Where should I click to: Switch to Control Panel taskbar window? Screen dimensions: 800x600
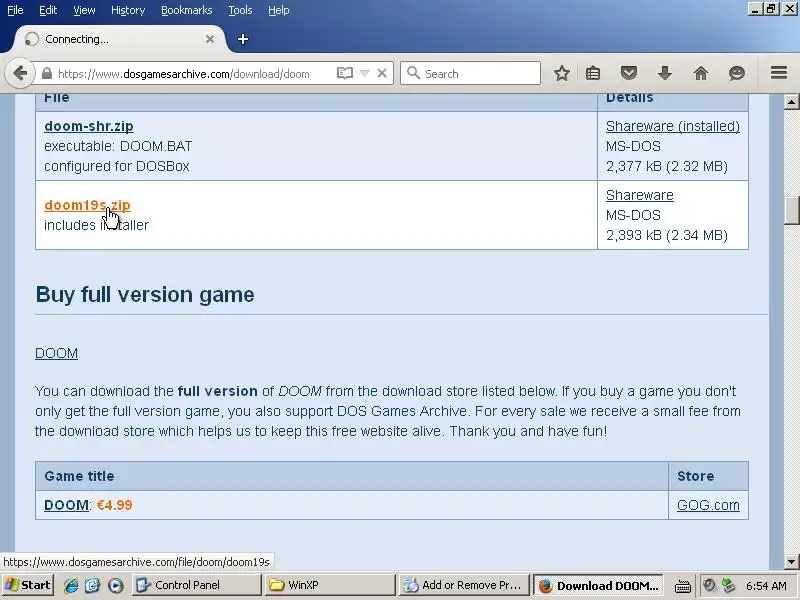pos(196,585)
